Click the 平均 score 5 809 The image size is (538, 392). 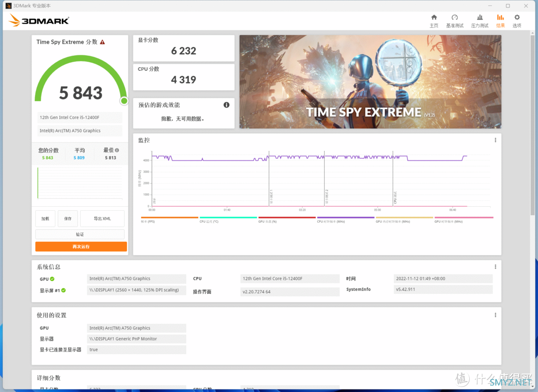[x=79, y=158]
